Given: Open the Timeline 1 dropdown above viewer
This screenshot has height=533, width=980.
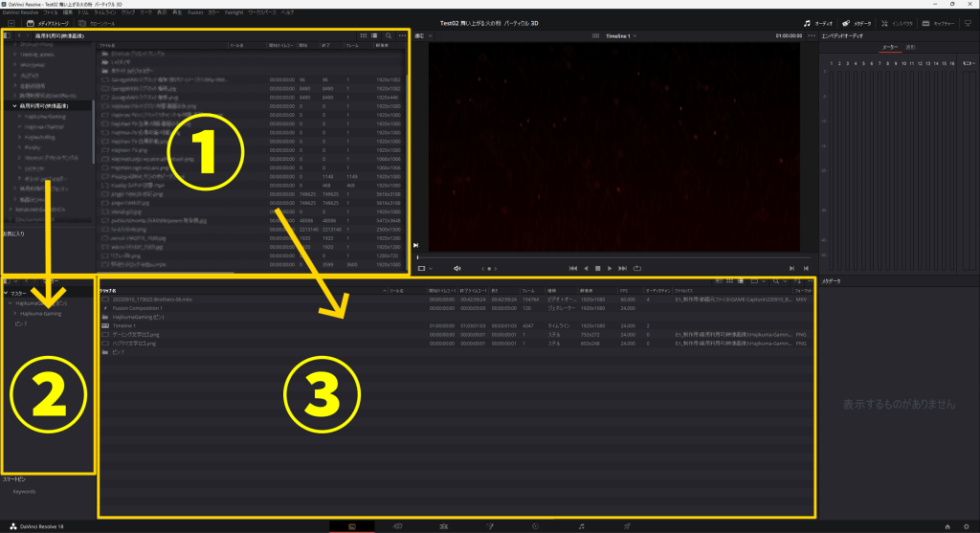Looking at the screenshot, I should [x=621, y=35].
